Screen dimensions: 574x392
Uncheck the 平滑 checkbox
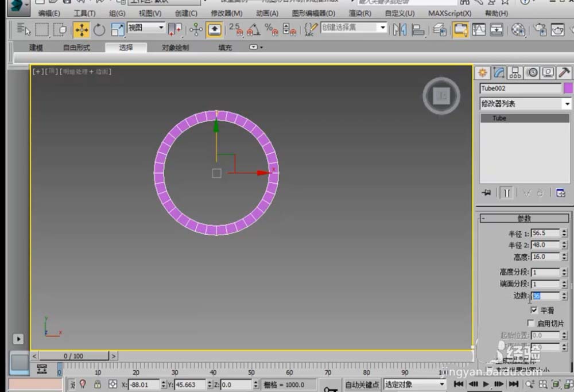click(534, 310)
